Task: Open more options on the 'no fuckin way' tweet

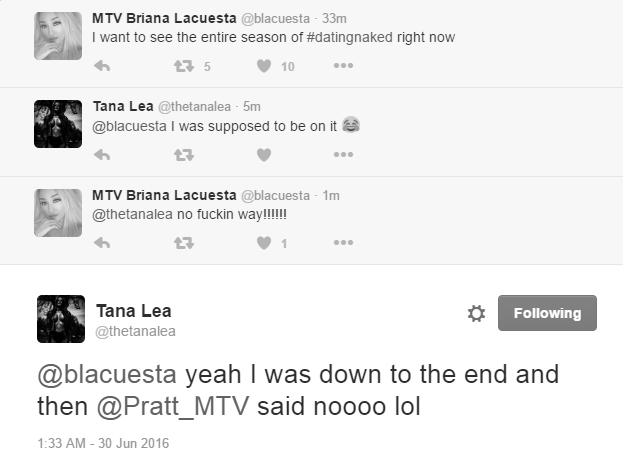Action: [x=343, y=242]
